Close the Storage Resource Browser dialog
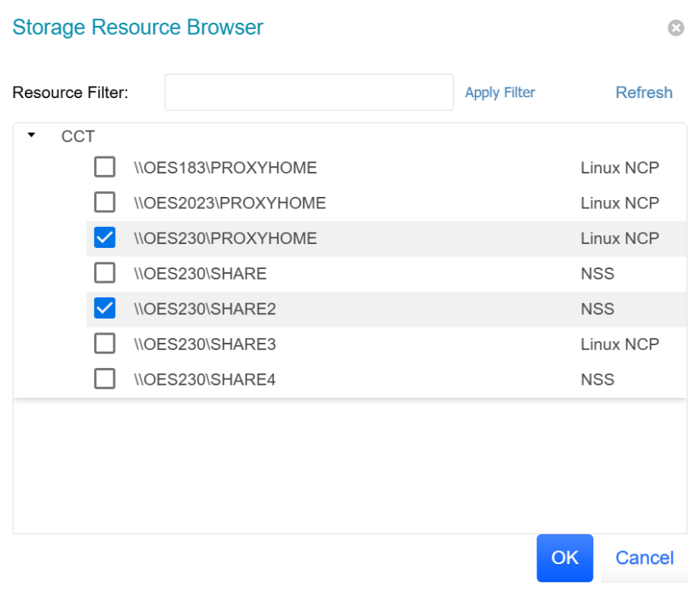This screenshot has height=590, width=700. (675, 28)
